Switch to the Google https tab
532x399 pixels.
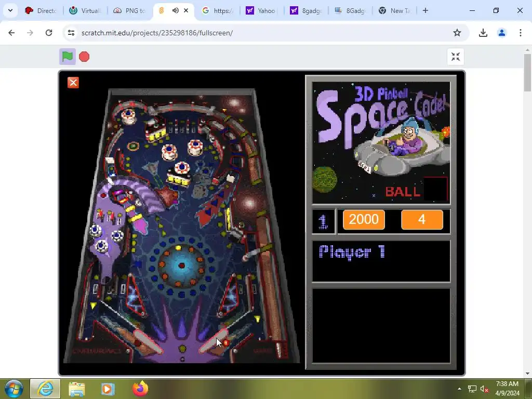coord(218,10)
